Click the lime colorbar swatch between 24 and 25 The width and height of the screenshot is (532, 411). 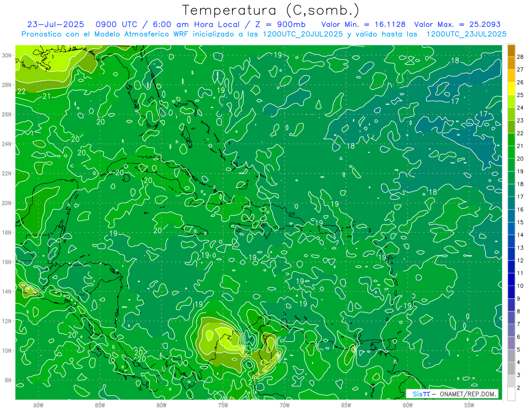pyautogui.click(x=511, y=101)
